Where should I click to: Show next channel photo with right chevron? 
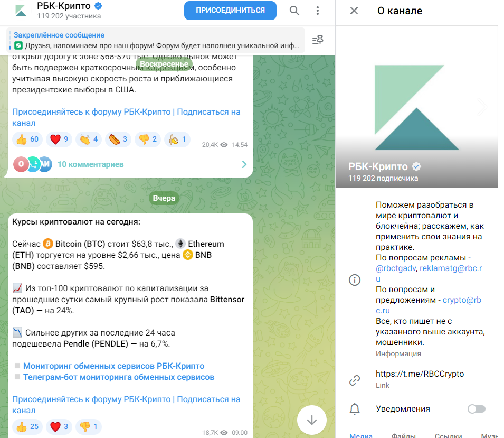(482, 107)
